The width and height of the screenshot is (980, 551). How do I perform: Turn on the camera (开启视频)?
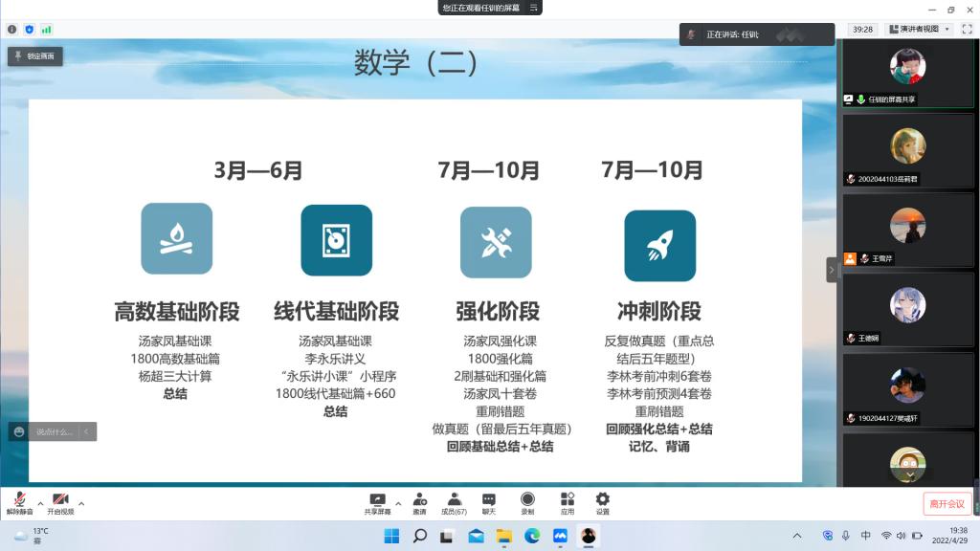click(60, 501)
